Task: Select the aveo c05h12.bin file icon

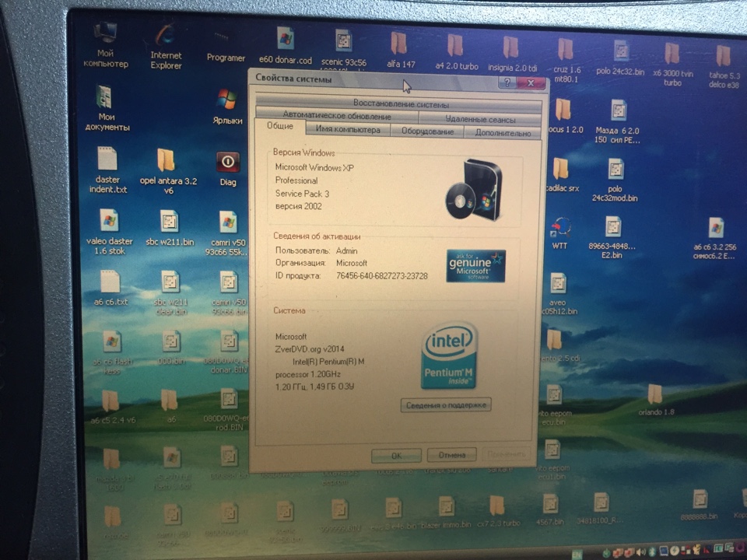Action: (x=558, y=285)
